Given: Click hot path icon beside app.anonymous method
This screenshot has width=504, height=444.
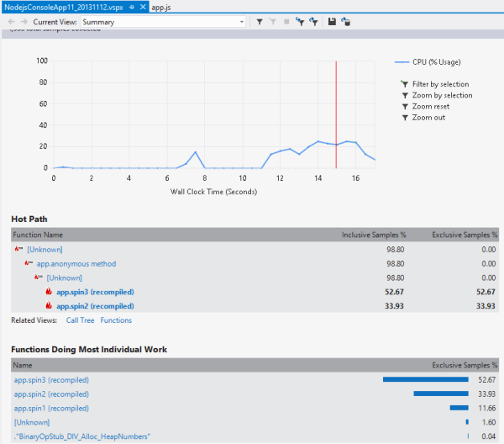Looking at the screenshot, I should tap(29, 264).
